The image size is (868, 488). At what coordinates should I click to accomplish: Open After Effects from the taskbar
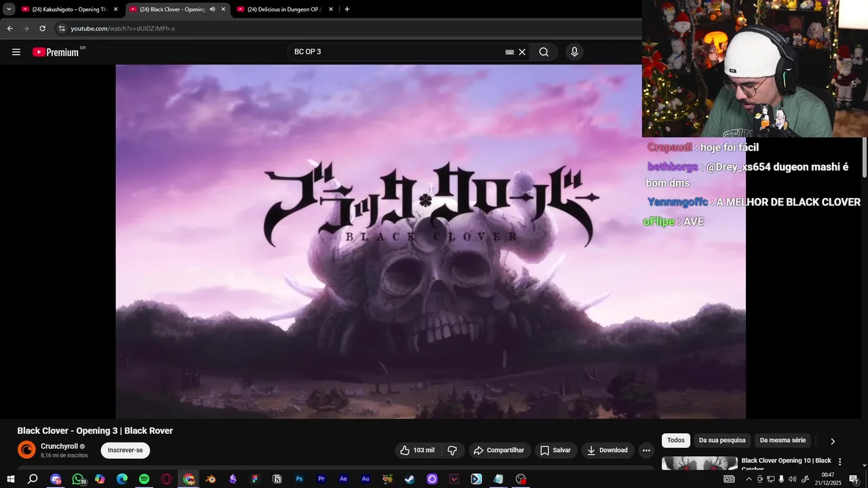[343, 479]
